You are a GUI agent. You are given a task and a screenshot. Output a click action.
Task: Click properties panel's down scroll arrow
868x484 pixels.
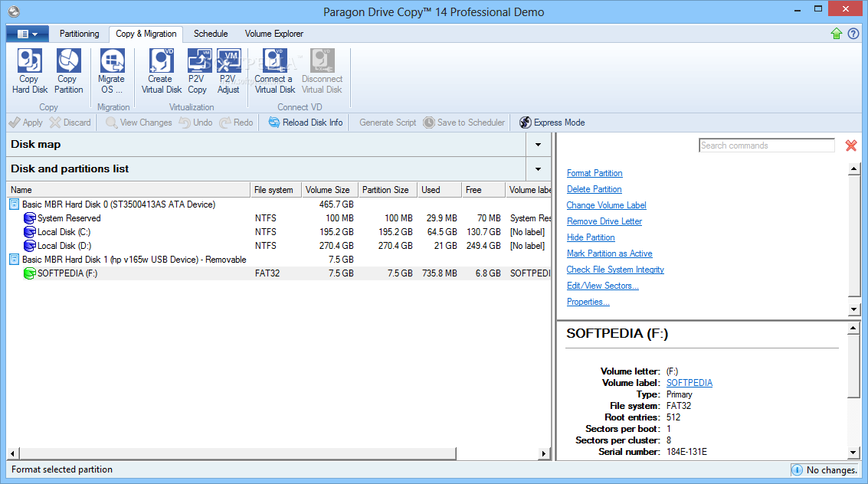coord(853,453)
